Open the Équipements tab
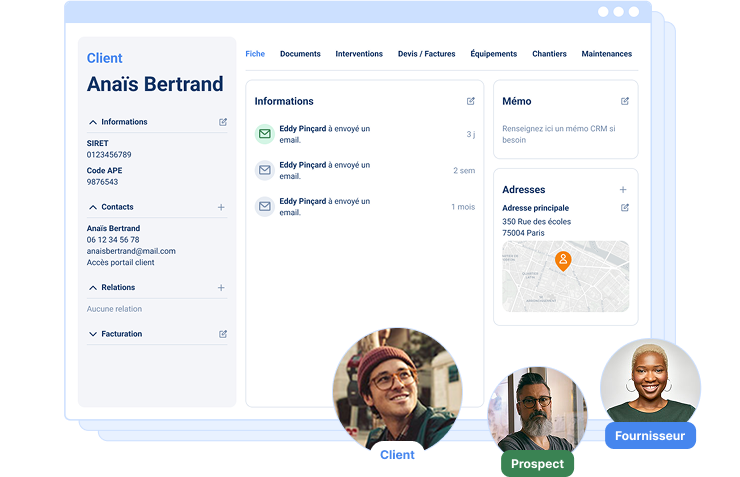Image resolution: width=740 pixels, height=477 pixels. [494, 54]
